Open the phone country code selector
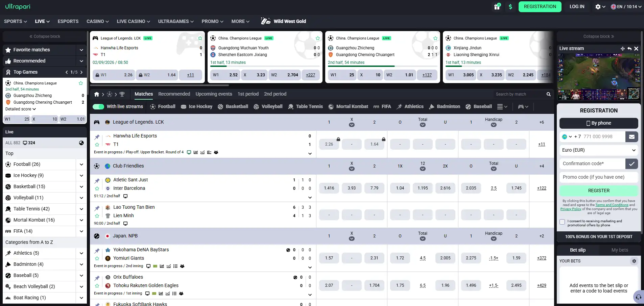Screen dimensions: 644x306 pyautogui.click(x=566, y=137)
